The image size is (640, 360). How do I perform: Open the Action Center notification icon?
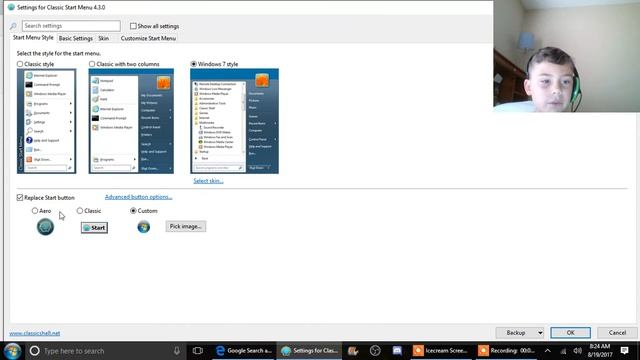[x=624, y=351]
